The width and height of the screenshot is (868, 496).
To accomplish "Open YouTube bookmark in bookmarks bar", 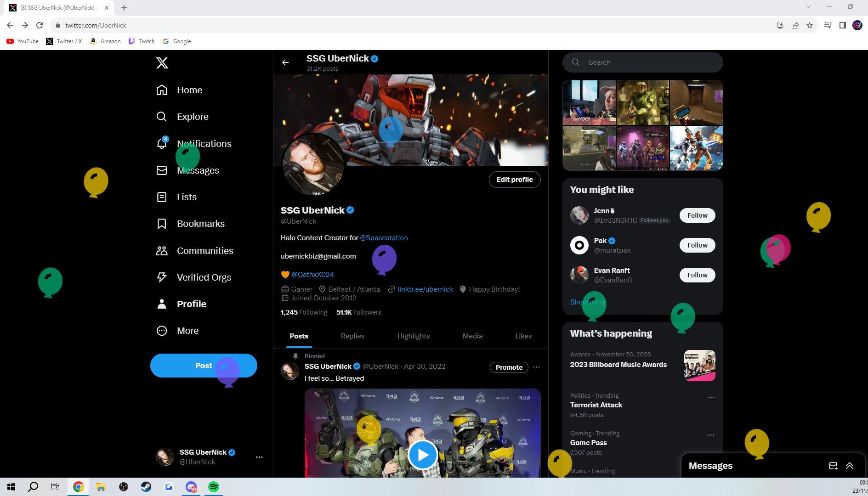I will (23, 41).
